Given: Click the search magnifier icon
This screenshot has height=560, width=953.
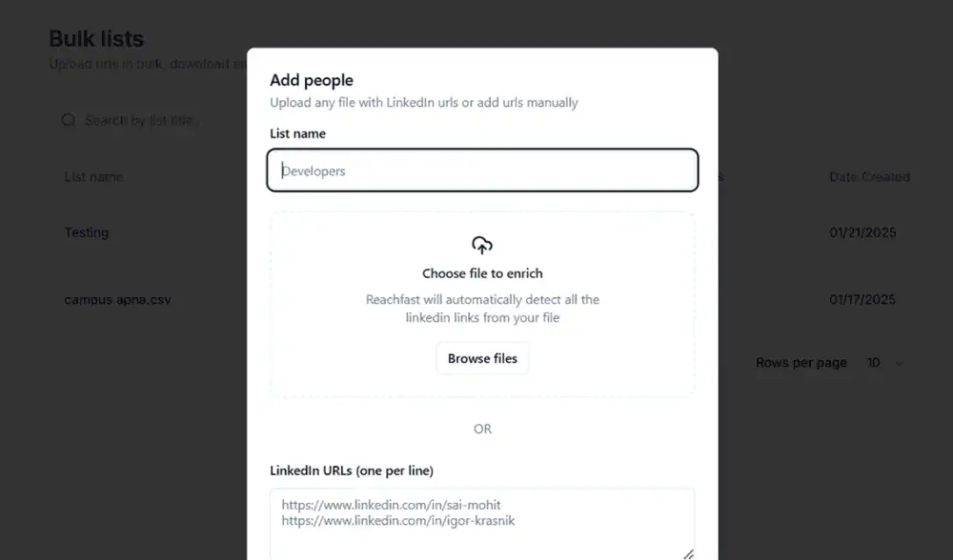Looking at the screenshot, I should point(69,120).
